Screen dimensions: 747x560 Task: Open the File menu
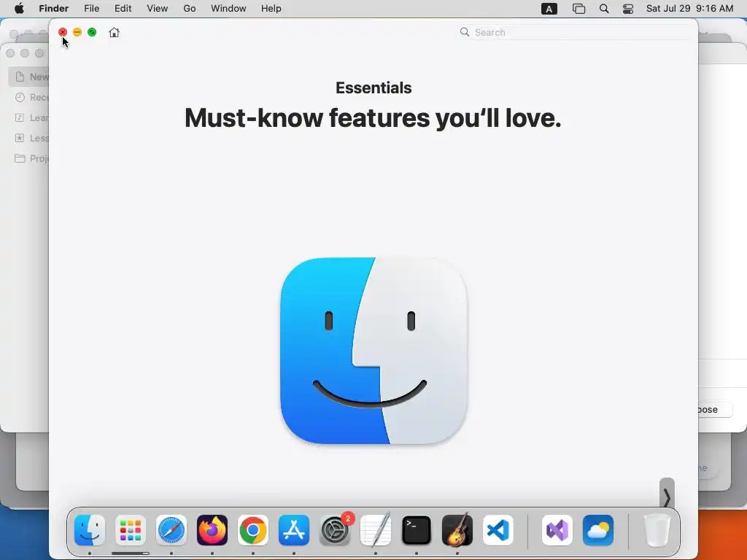[x=91, y=9]
